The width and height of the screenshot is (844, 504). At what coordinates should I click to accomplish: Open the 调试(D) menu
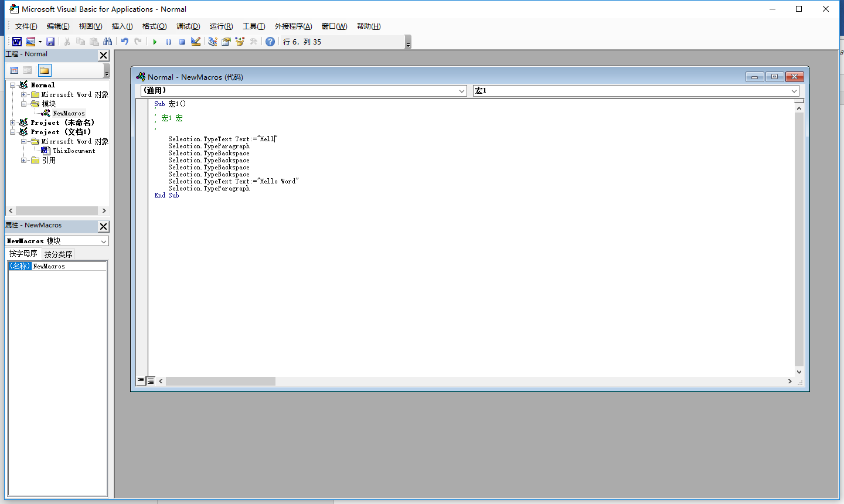pos(188,26)
